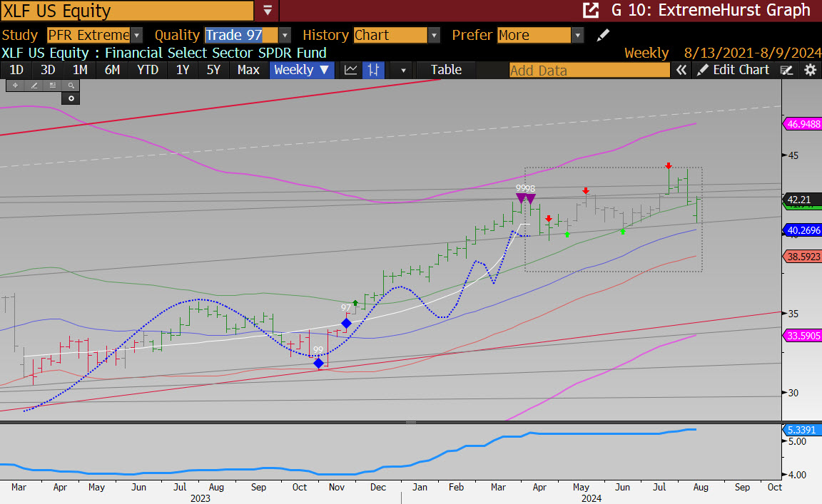Collapse the toolbar using the double chevron
Image resolution: width=822 pixels, height=504 pixels.
tap(681, 69)
